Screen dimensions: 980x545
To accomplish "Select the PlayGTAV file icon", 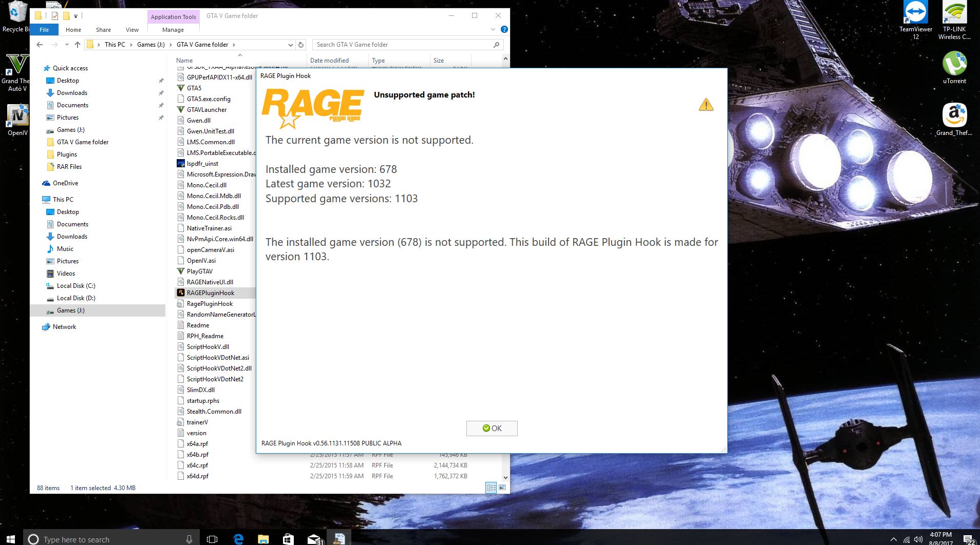I will tap(181, 271).
